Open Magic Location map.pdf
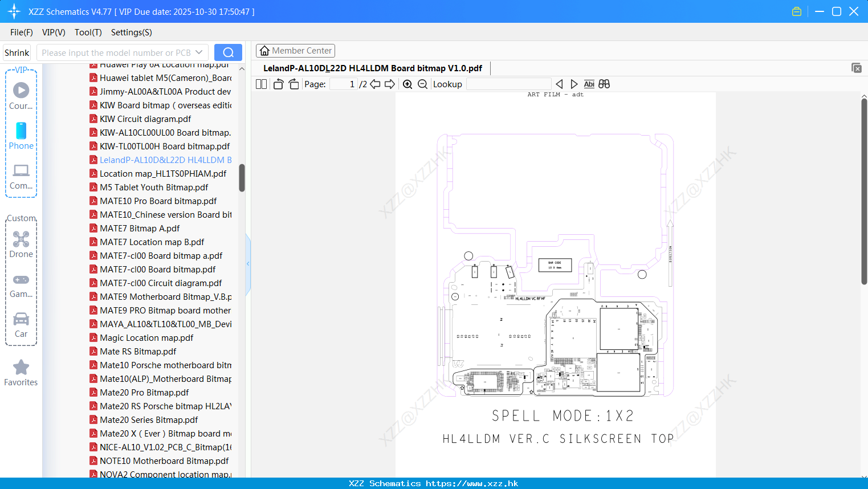The width and height of the screenshot is (868, 489). (141, 338)
